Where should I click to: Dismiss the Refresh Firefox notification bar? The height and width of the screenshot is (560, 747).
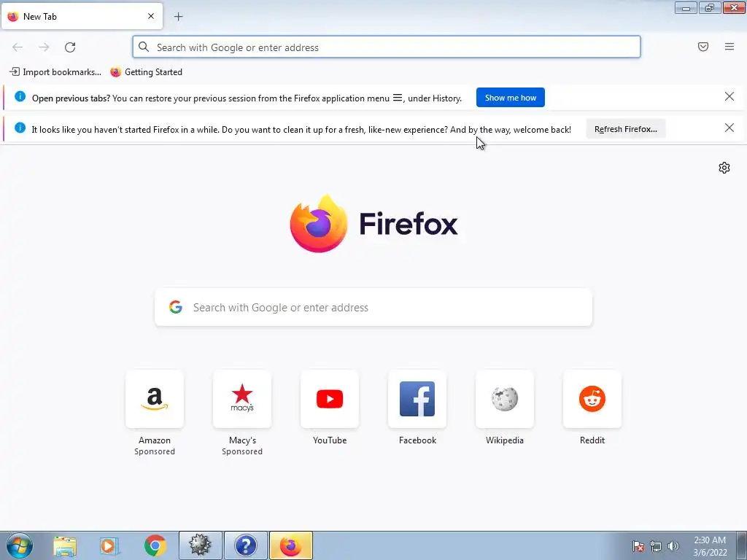click(x=729, y=128)
